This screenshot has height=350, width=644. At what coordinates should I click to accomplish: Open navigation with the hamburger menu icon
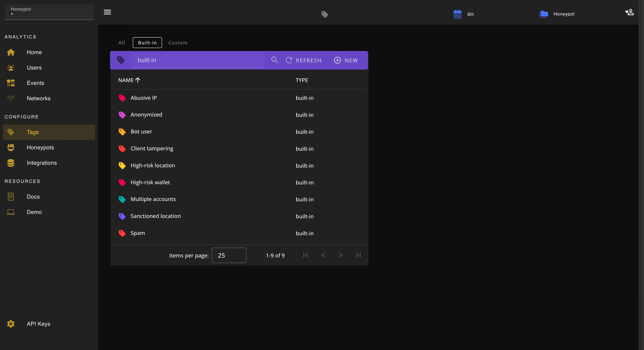click(107, 12)
